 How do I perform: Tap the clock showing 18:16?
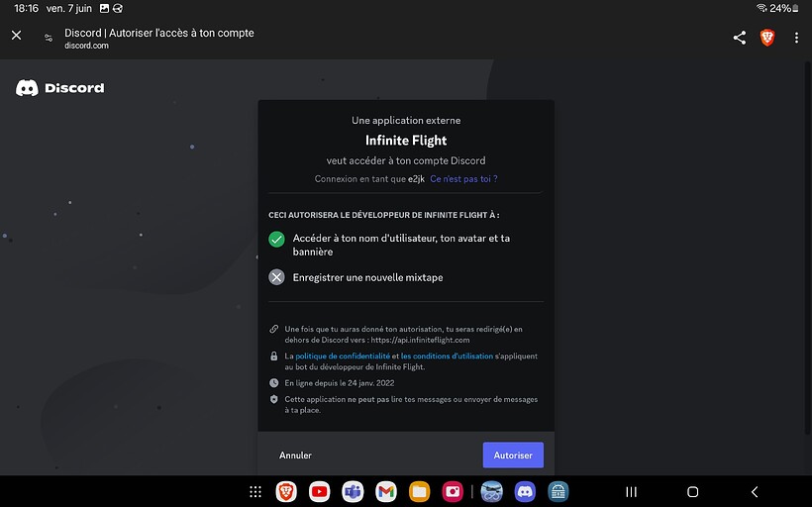pos(26,8)
